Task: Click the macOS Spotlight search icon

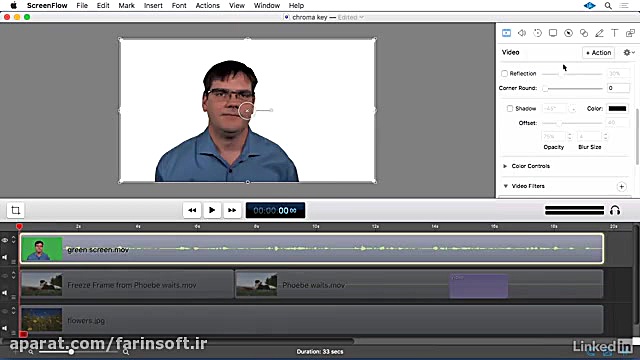Action: click(608, 6)
